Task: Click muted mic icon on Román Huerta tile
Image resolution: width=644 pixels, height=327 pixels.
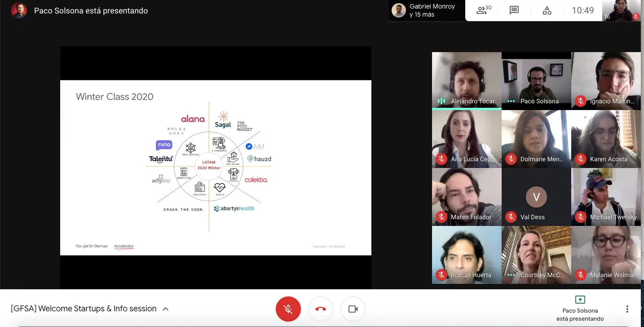Action: tap(441, 275)
